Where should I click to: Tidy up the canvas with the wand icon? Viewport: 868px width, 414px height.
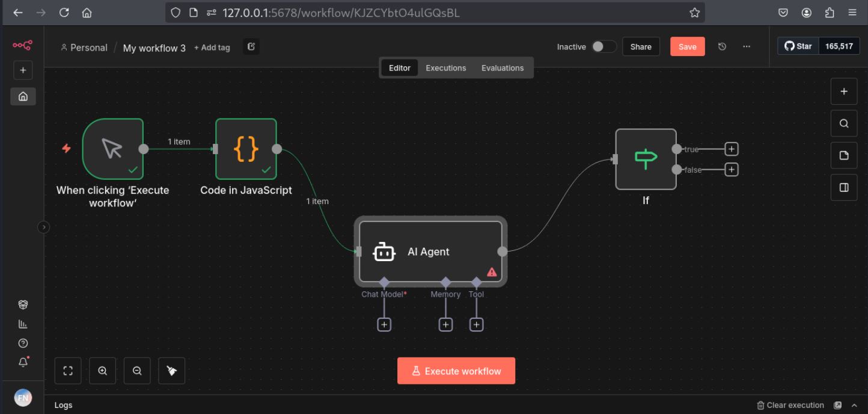[171, 370]
